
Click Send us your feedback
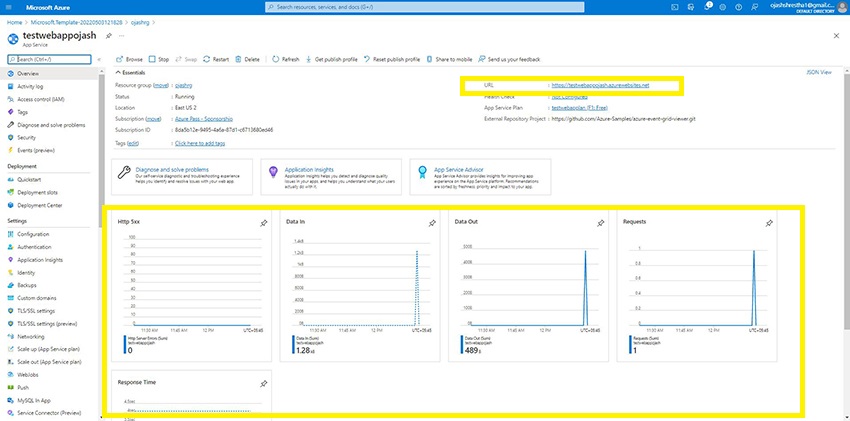(509, 60)
